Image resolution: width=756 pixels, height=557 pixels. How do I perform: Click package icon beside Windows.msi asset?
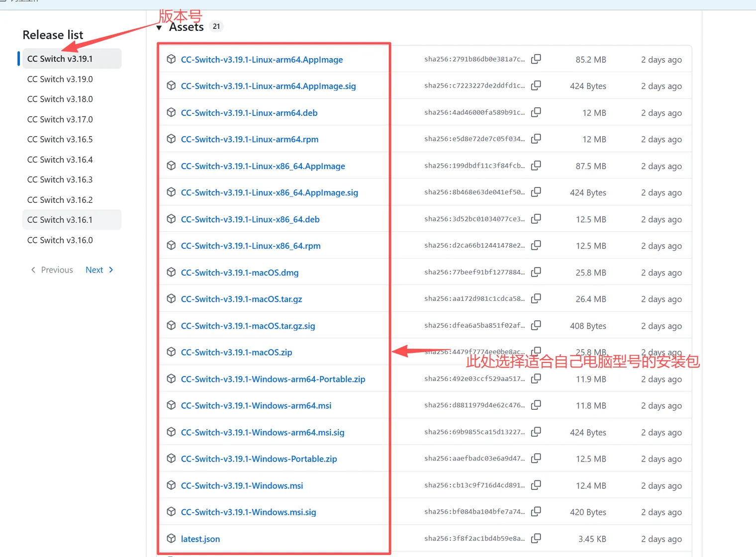coord(171,485)
